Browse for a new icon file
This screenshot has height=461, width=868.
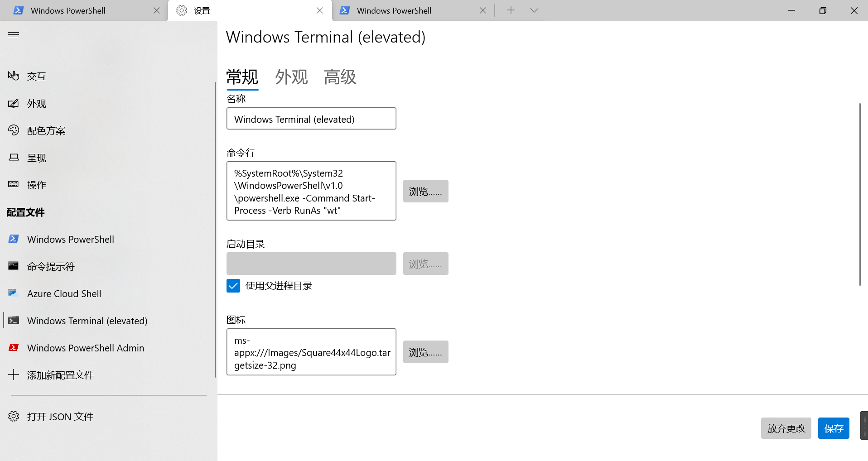(x=425, y=352)
